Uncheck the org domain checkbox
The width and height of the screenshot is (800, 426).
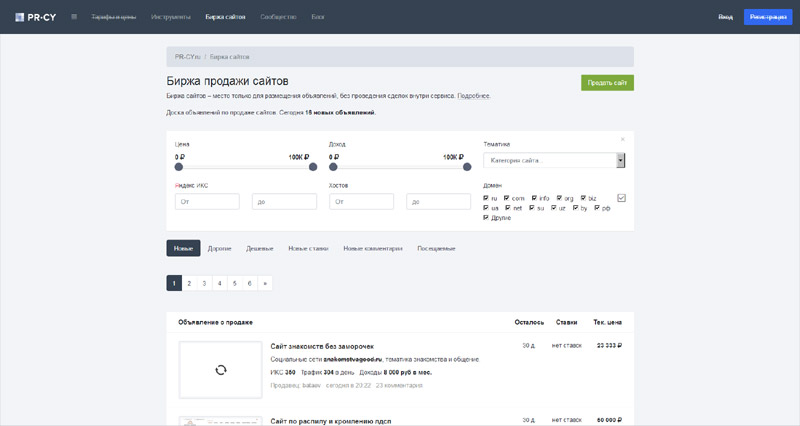(559, 198)
